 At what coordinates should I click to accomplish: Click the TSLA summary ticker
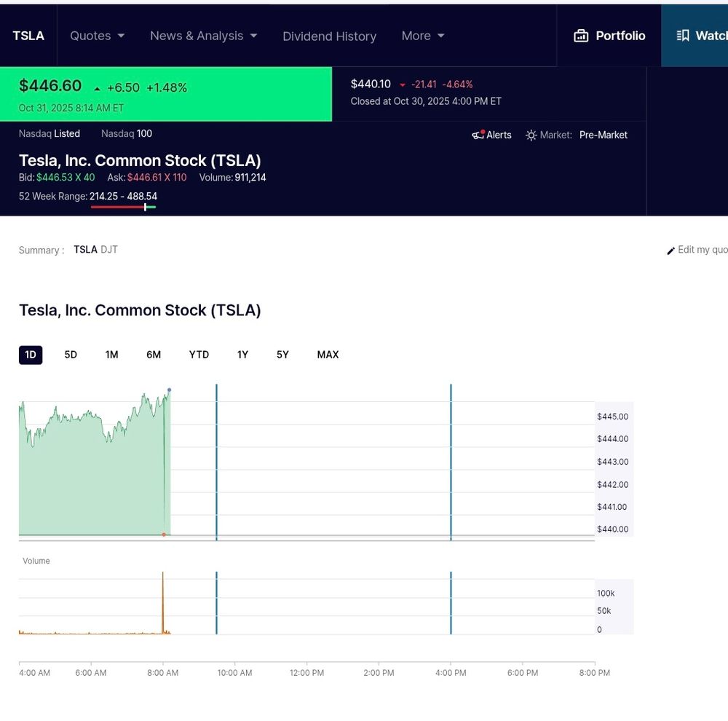tap(85, 250)
